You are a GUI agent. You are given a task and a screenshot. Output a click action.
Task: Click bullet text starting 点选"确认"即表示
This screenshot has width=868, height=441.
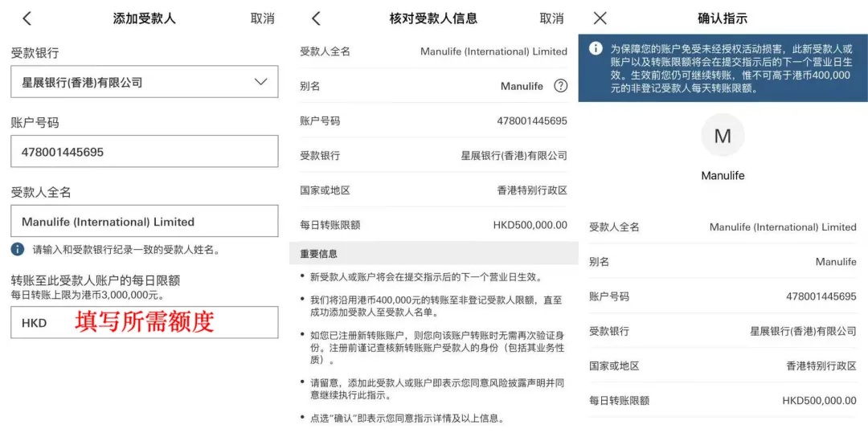407,419
